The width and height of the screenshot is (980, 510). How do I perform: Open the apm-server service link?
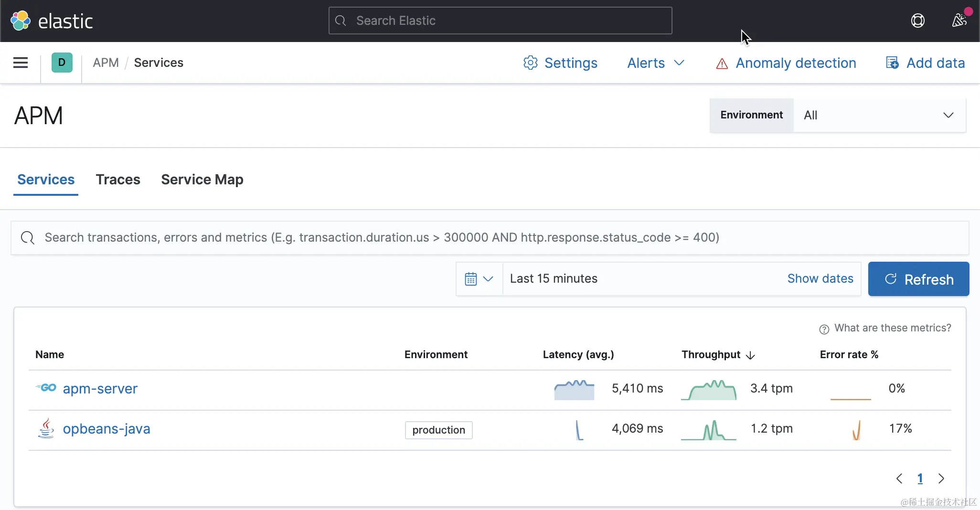(x=100, y=389)
